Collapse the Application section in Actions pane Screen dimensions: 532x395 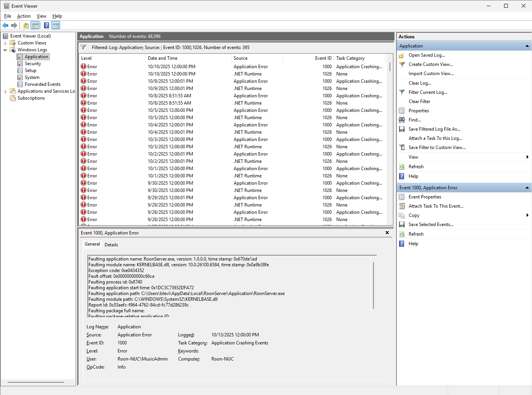(527, 46)
